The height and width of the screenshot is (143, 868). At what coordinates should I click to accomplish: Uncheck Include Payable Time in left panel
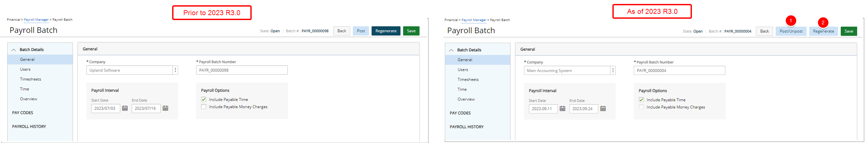pyautogui.click(x=203, y=100)
